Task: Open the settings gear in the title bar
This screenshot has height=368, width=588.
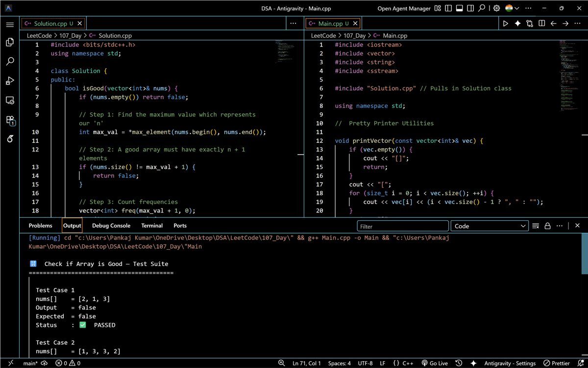Action: [496, 8]
